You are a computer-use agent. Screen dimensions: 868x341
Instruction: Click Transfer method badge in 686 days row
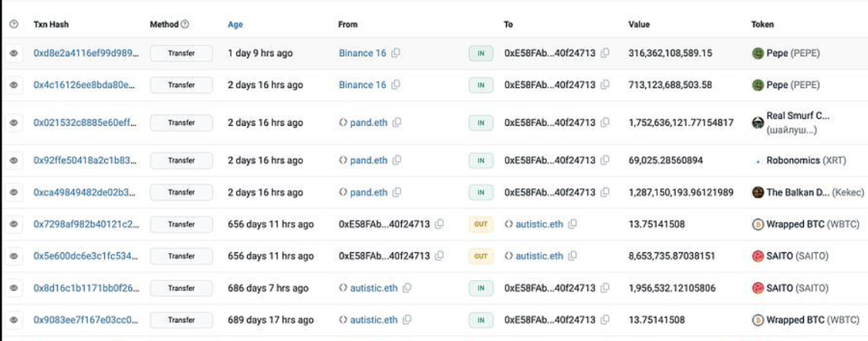[x=181, y=288]
